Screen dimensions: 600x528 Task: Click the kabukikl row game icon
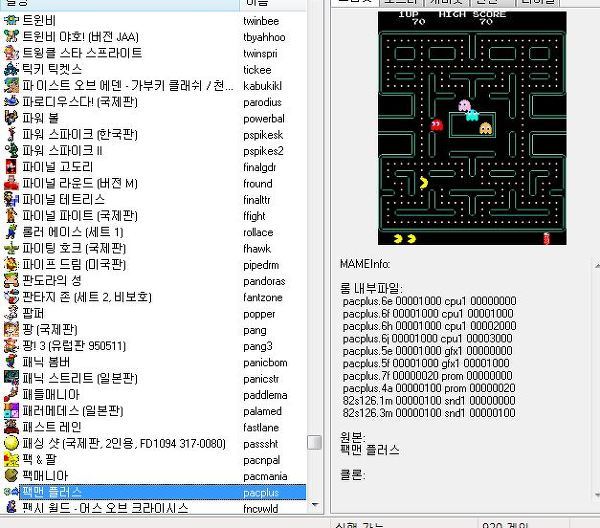[11, 85]
